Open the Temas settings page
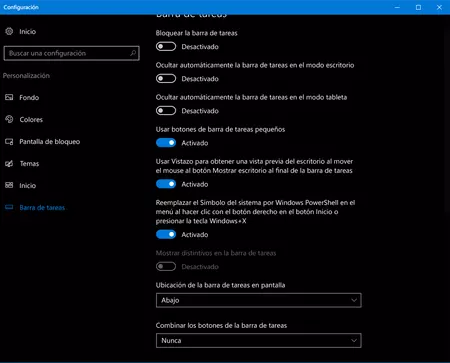Viewport: 450px width, 363px height. pos(29,164)
